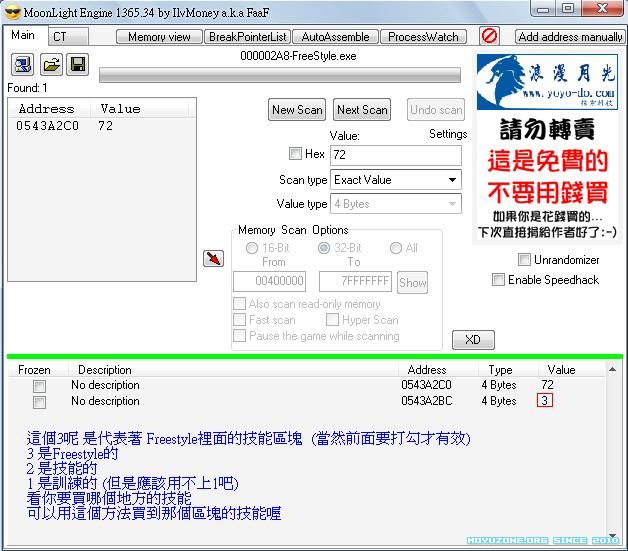Viewport: 628px width, 551px height.
Task: Click the open folder icon
Action: pyautogui.click(x=50, y=65)
